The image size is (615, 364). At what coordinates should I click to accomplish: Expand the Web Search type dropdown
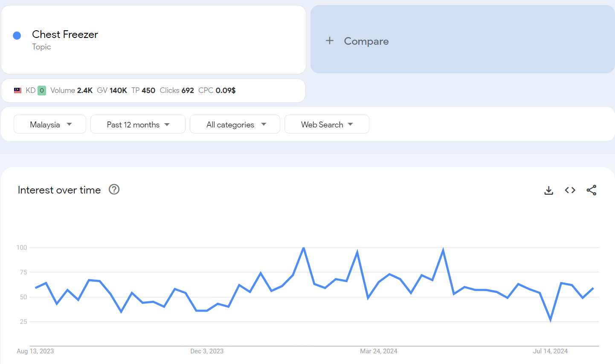click(327, 124)
